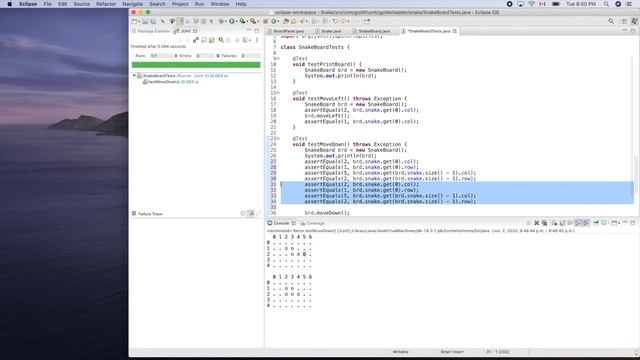
Task: Click the New Java Class green icon
Action: coord(274,21)
